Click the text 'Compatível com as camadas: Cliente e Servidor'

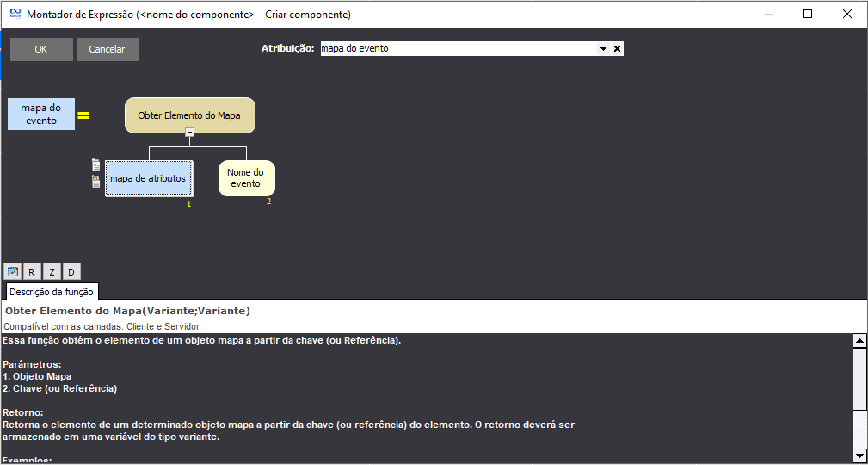pos(102,326)
